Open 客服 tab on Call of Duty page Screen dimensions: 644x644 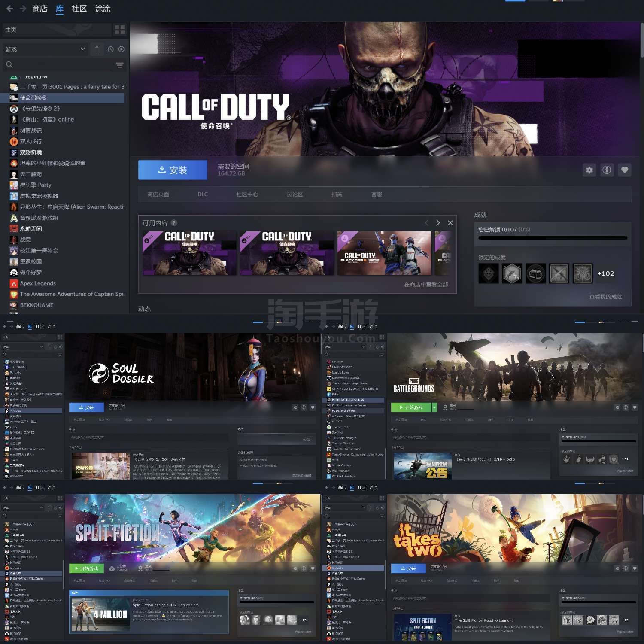click(377, 194)
